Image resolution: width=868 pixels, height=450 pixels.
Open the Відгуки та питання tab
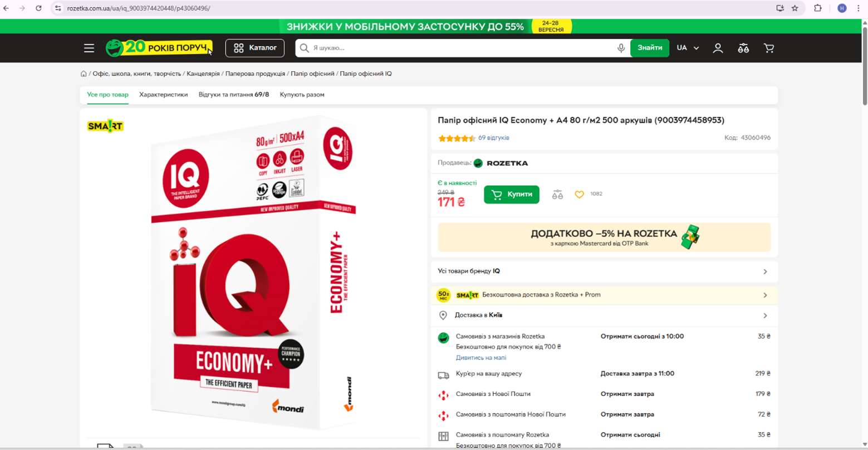click(234, 95)
